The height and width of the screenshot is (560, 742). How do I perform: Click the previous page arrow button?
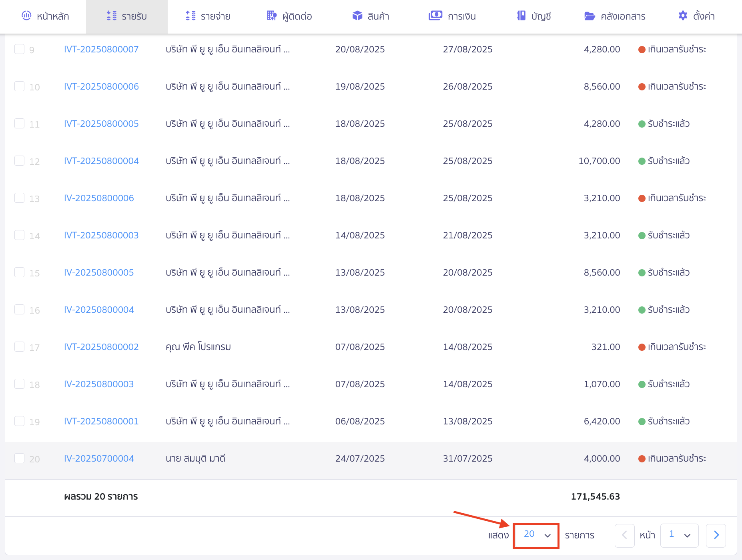click(x=624, y=535)
